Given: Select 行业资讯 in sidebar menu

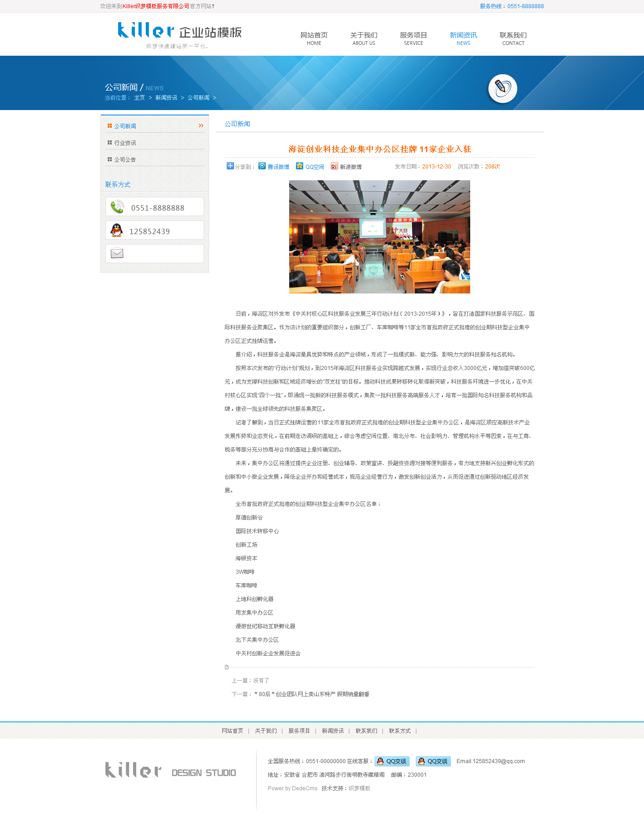Looking at the screenshot, I should pyautogui.click(x=125, y=143).
